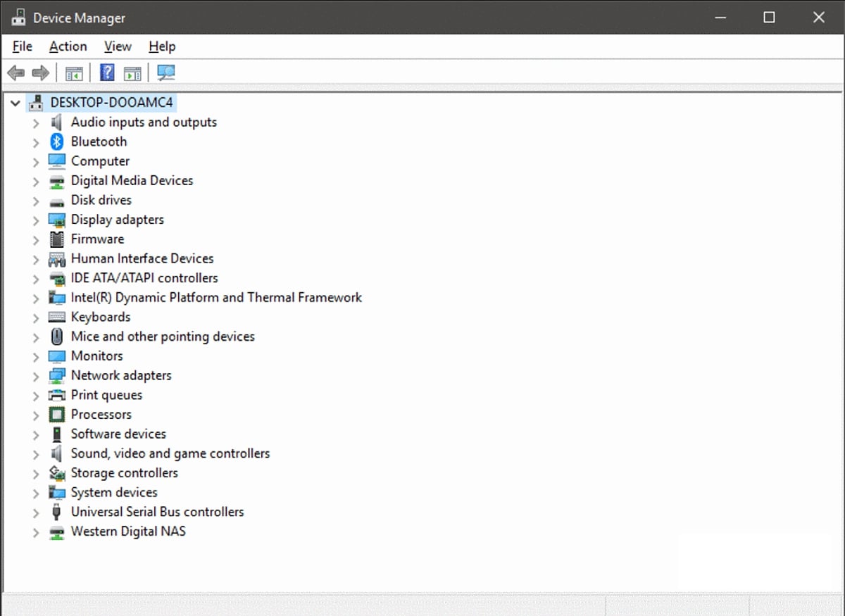Screen dimensions: 845x616
Task: Click the Storage controllers icon
Action: (57, 473)
